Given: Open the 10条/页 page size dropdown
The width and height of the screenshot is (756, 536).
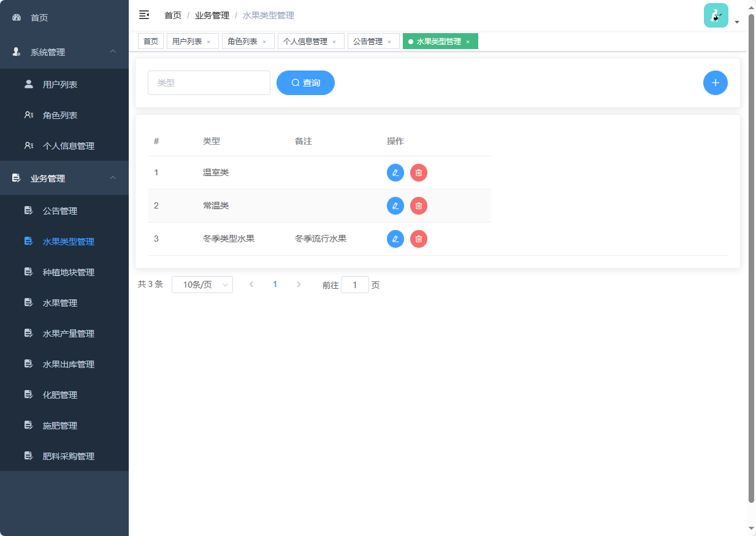Looking at the screenshot, I should click(202, 284).
